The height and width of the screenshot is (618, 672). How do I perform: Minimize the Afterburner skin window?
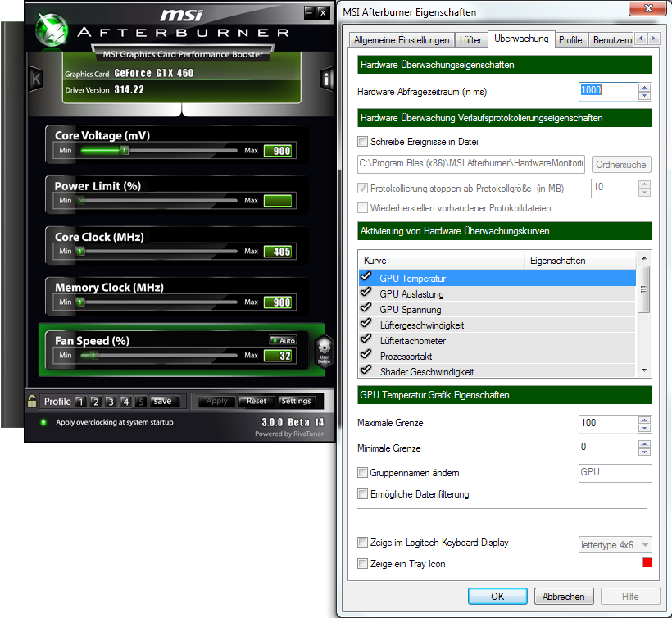click(x=310, y=13)
